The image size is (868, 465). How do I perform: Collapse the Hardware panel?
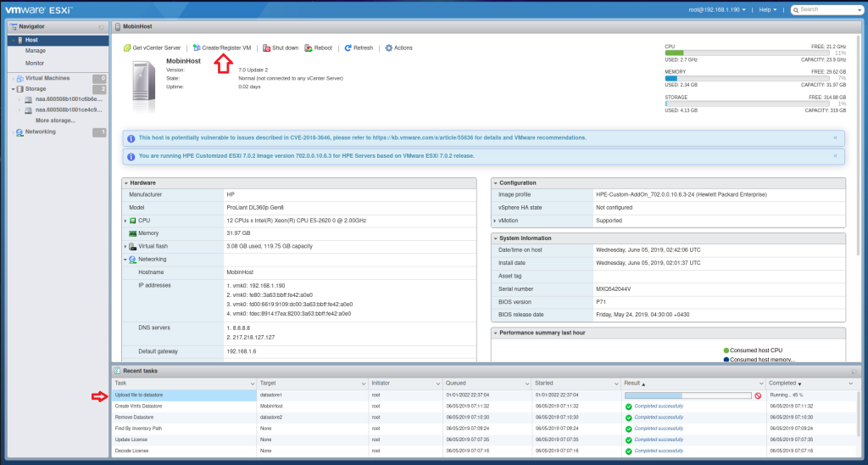coord(125,183)
